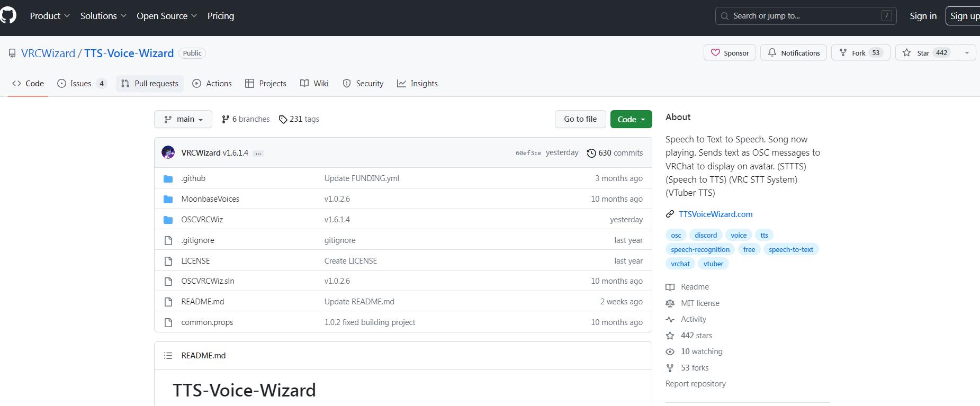Click Report repository link
Screen dimensions: 980x406
click(696, 384)
